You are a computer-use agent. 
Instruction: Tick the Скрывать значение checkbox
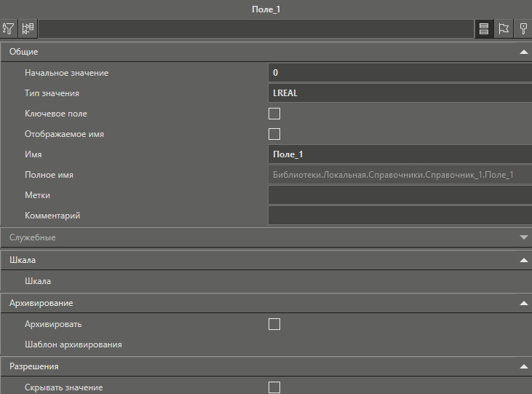(274, 387)
